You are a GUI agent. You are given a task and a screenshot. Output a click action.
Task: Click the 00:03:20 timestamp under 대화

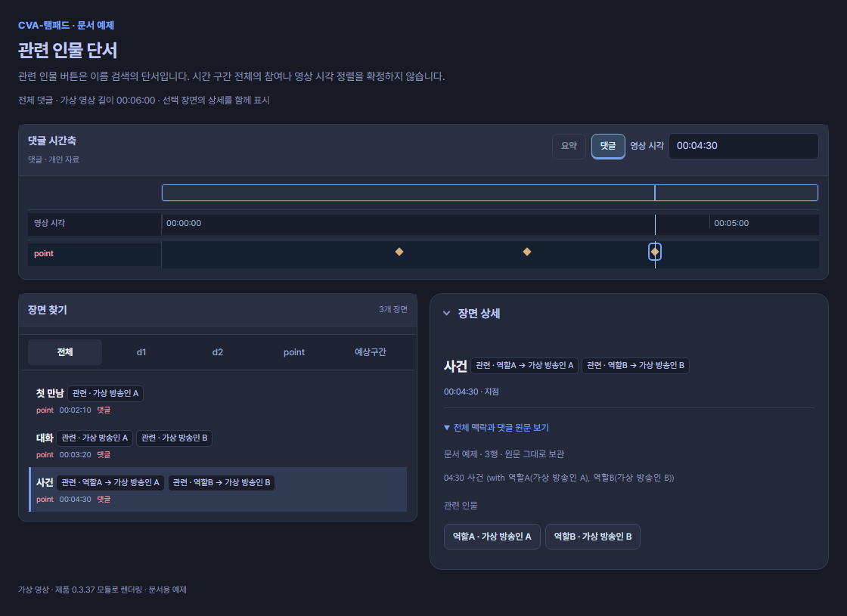(75, 454)
